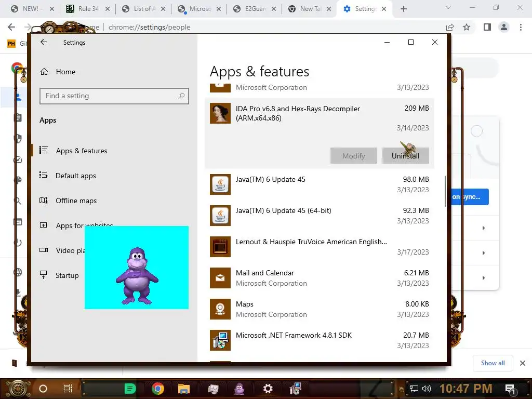Viewport: 532px width, 399px height.
Task: Open Task View on taskbar
Action: click(x=68, y=389)
